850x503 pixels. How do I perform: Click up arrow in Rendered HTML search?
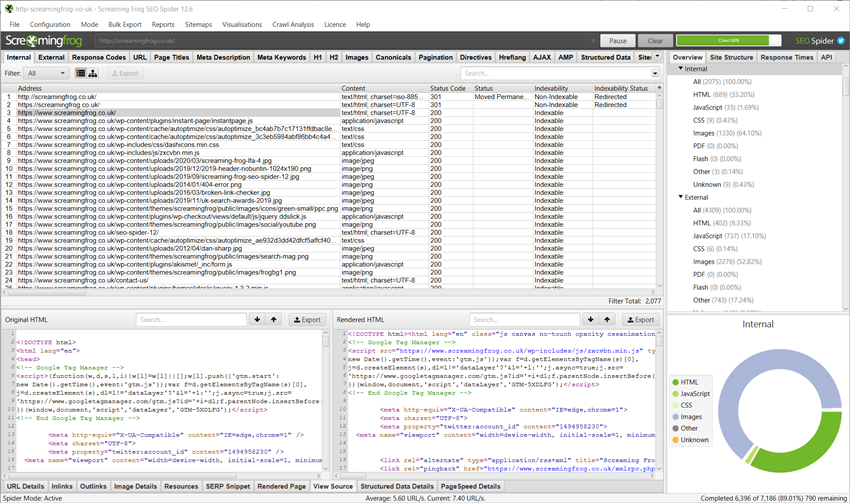[x=609, y=320]
